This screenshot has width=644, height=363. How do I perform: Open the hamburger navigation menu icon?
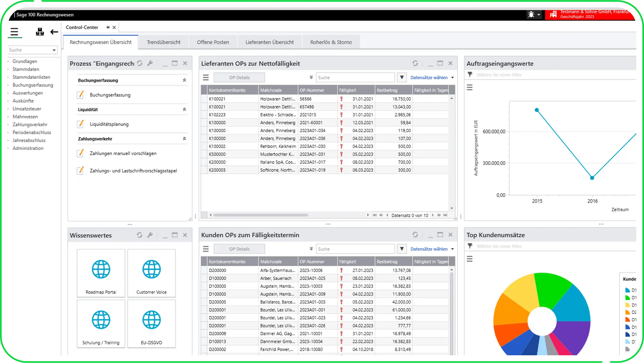[x=14, y=32]
